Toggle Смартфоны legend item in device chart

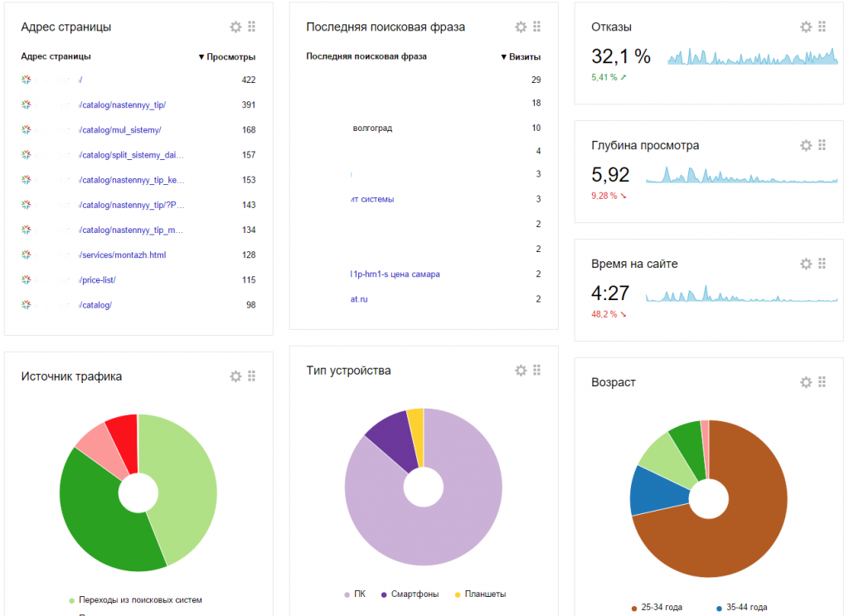pyautogui.click(x=410, y=594)
